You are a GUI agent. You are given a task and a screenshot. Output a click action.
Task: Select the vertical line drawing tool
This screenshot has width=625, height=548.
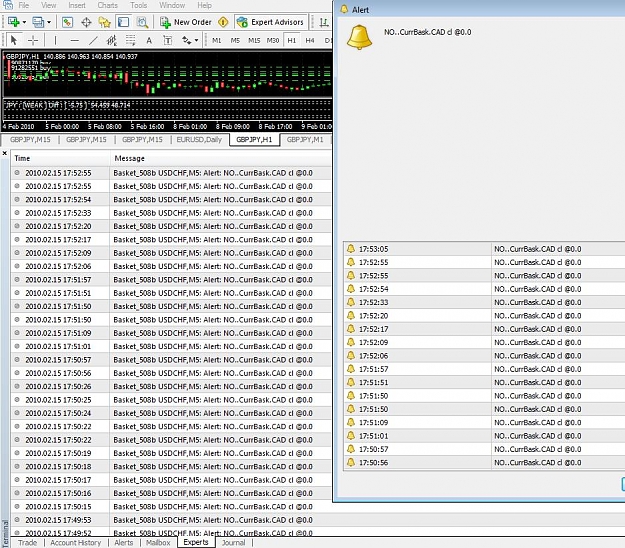point(55,40)
